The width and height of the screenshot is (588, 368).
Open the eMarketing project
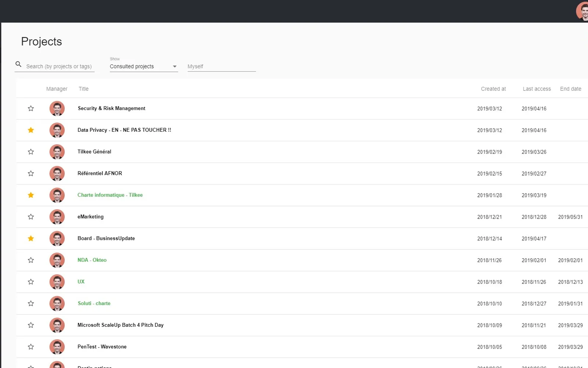(x=90, y=217)
